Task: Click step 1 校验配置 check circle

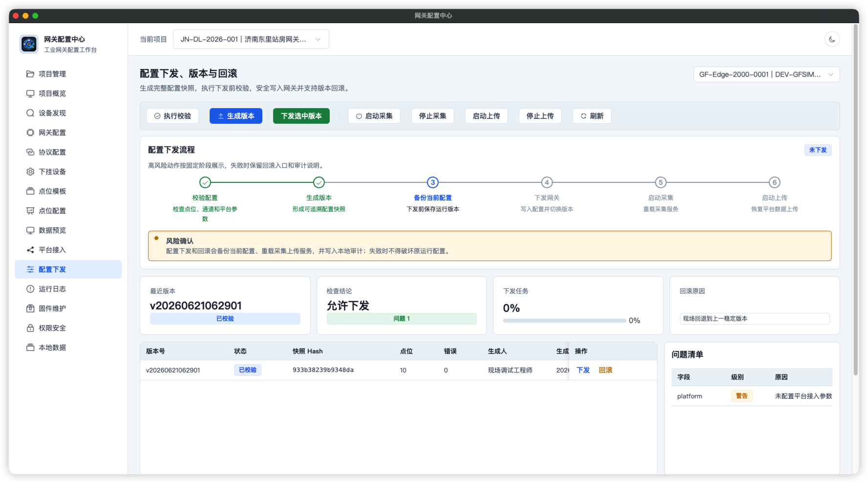Action: 205,182
